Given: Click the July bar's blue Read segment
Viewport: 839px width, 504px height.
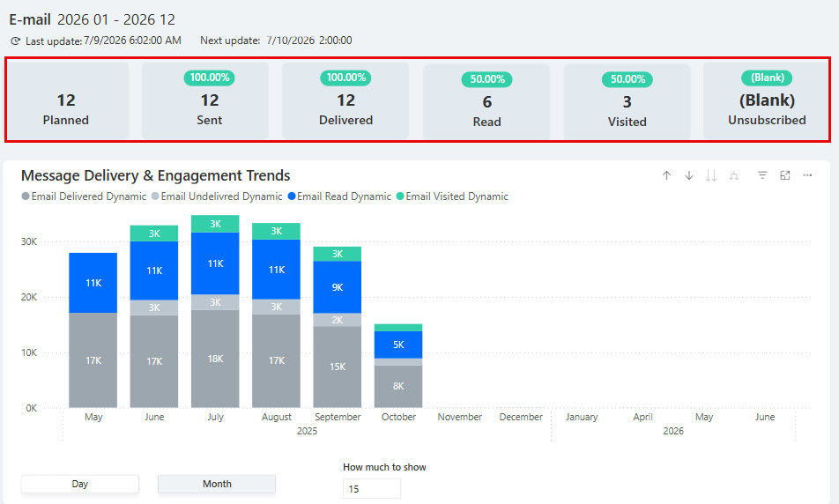Looking at the screenshot, I should (x=215, y=263).
